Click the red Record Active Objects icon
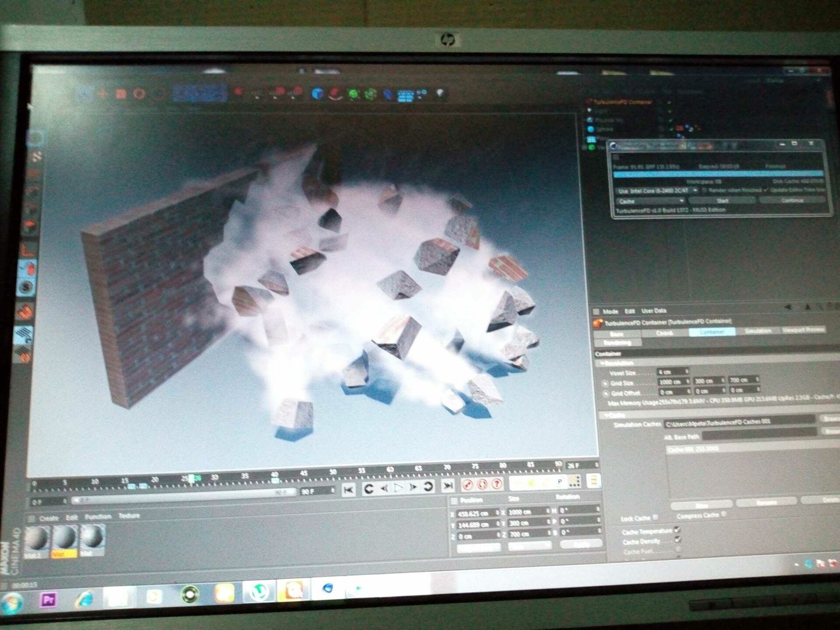Image resolution: width=840 pixels, height=630 pixels. (x=467, y=485)
